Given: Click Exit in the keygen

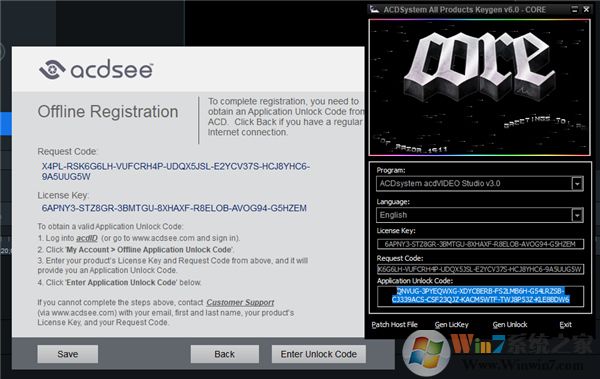Looking at the screenshot, I should (565, 325).
